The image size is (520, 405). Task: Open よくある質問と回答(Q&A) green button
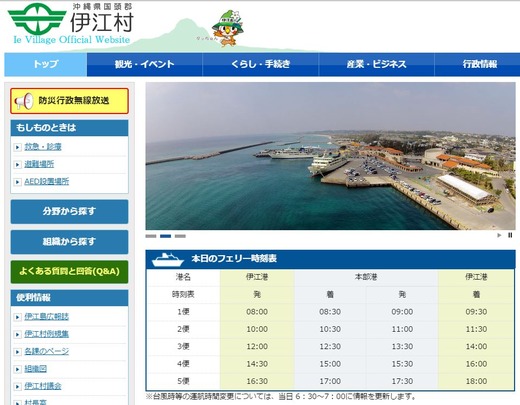(x=69, y=272)
